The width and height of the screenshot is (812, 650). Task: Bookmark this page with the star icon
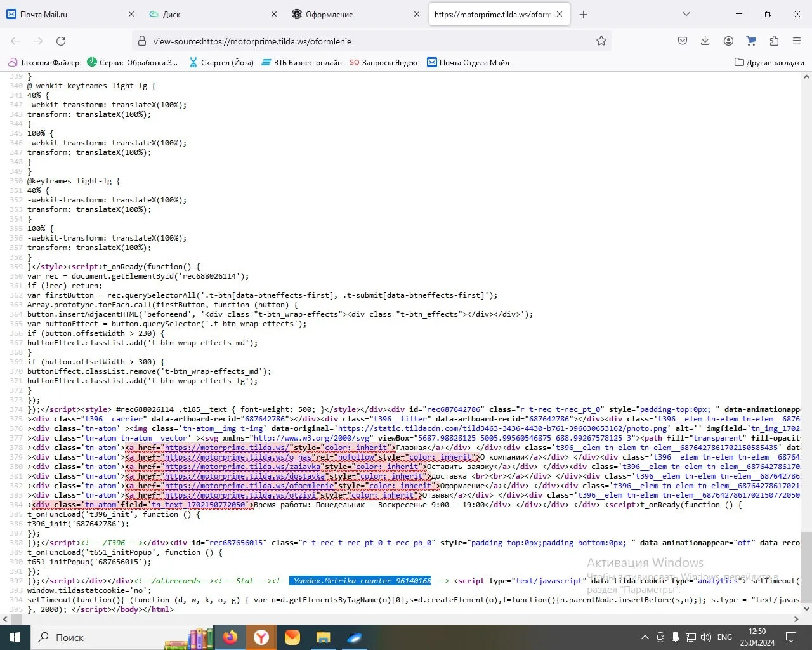(601, 41)
